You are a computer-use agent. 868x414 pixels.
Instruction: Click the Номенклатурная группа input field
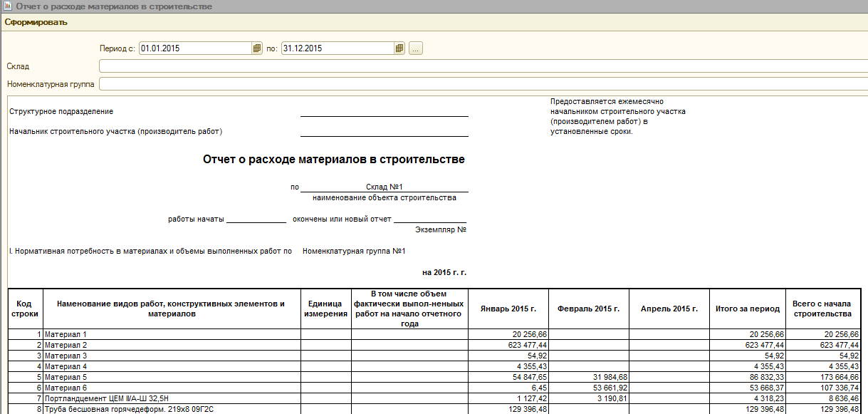pos(483,84)
